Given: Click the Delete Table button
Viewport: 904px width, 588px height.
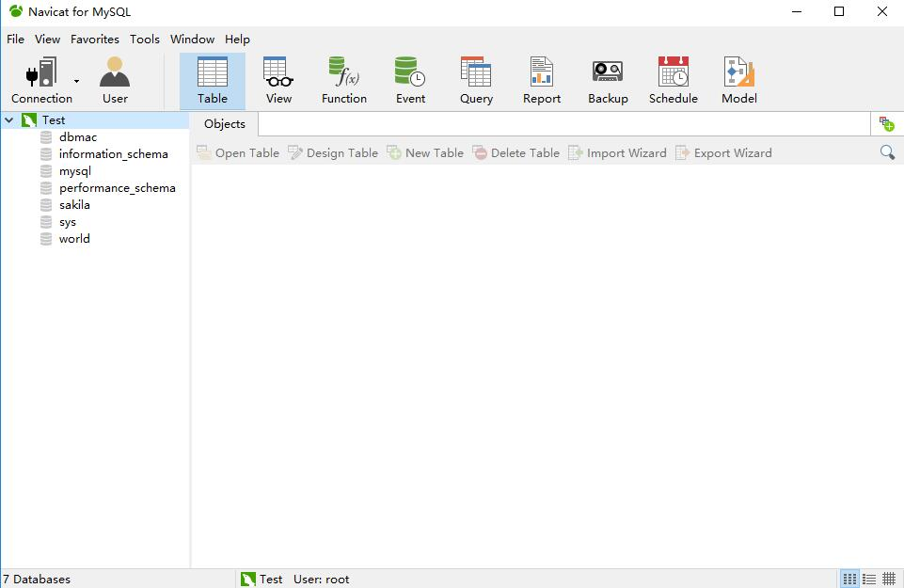Looking at the screenshot, I should point(516,152).
